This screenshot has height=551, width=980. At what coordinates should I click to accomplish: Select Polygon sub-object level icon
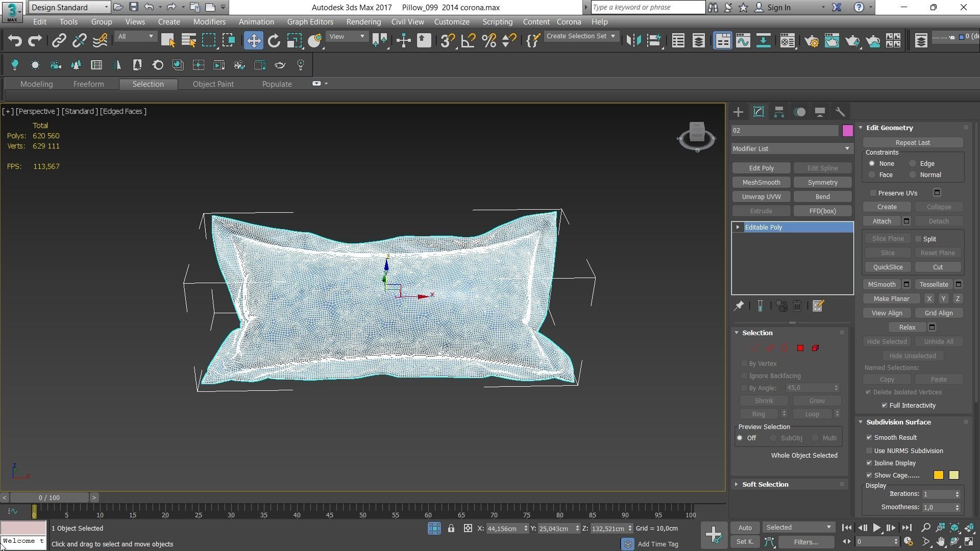tap(800, 348)
